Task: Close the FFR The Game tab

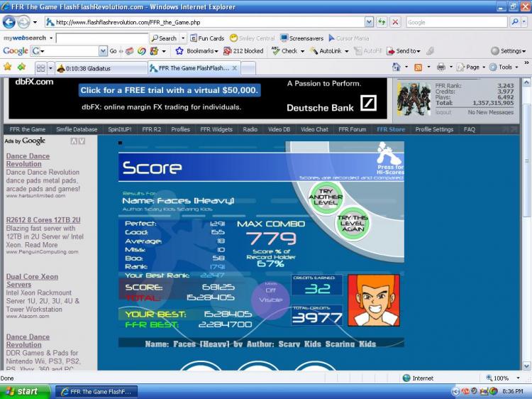Action: pos(235,68)
